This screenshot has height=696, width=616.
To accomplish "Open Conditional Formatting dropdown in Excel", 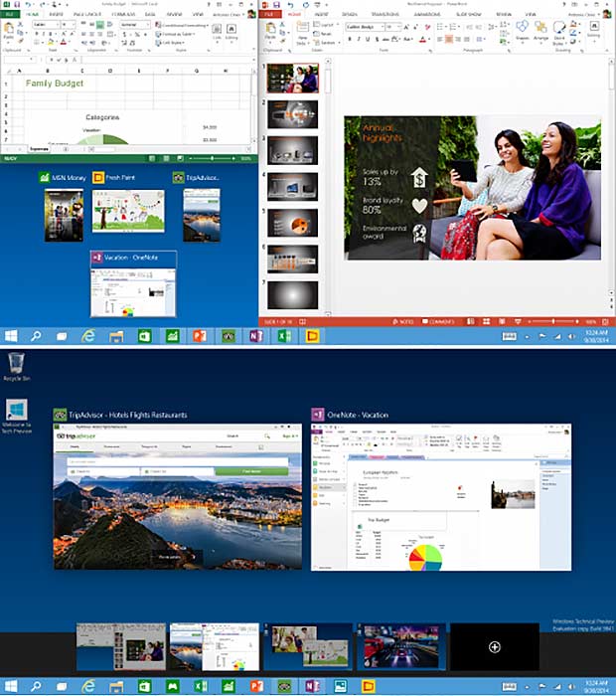I will tap(181, 26).
